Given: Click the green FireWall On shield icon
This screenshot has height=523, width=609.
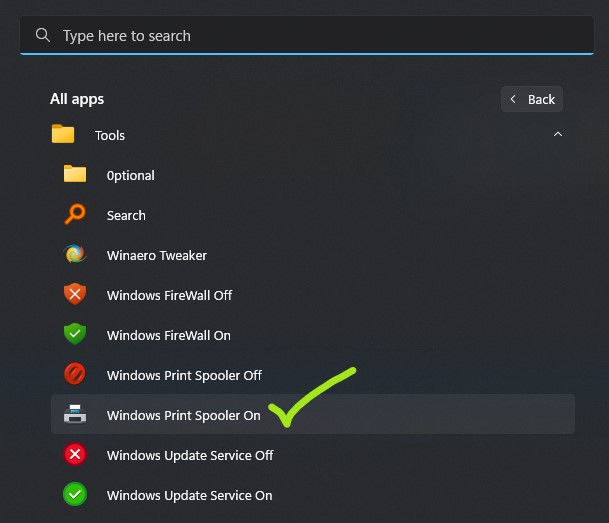Looking at the screenshot, I should 75,334.
